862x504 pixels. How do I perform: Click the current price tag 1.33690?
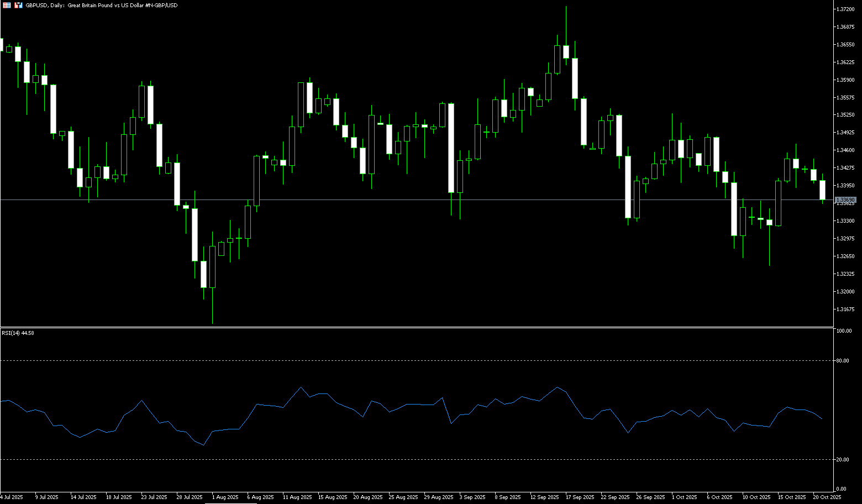(x=845, y=200)
